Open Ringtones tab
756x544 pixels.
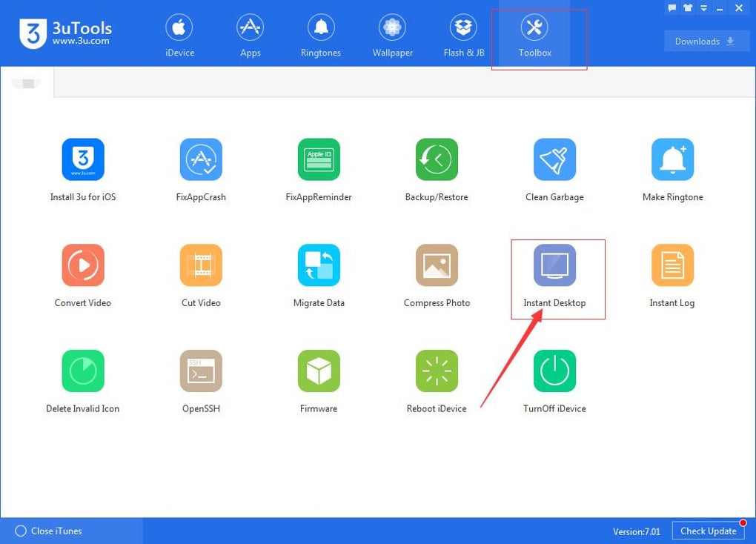point(321,36)
